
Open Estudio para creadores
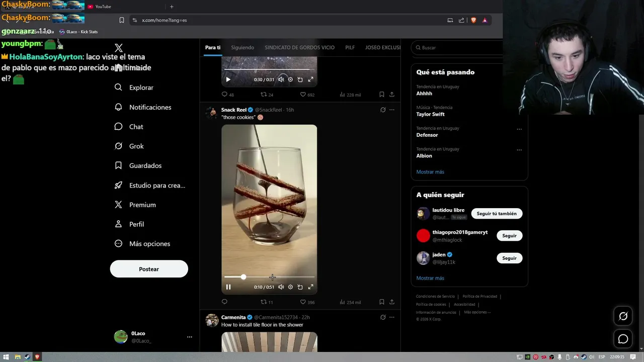150,185
